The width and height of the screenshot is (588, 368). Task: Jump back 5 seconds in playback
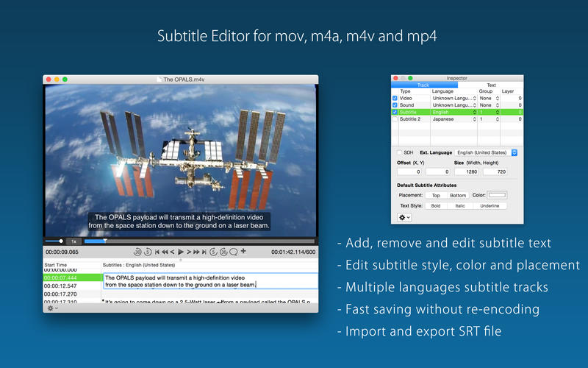(148, 252)
